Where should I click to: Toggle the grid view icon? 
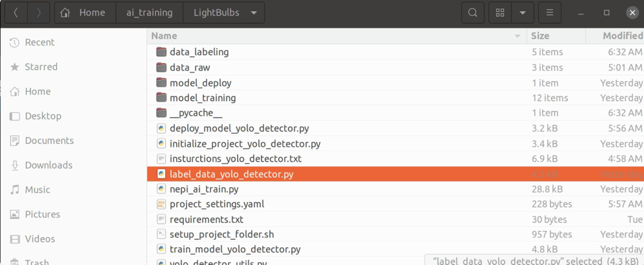click(x=500, y=13)
